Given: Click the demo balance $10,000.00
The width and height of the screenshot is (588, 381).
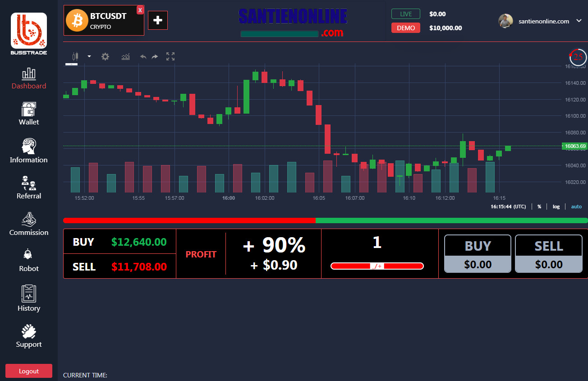Looking at the screenshot, I should point(446,28).
